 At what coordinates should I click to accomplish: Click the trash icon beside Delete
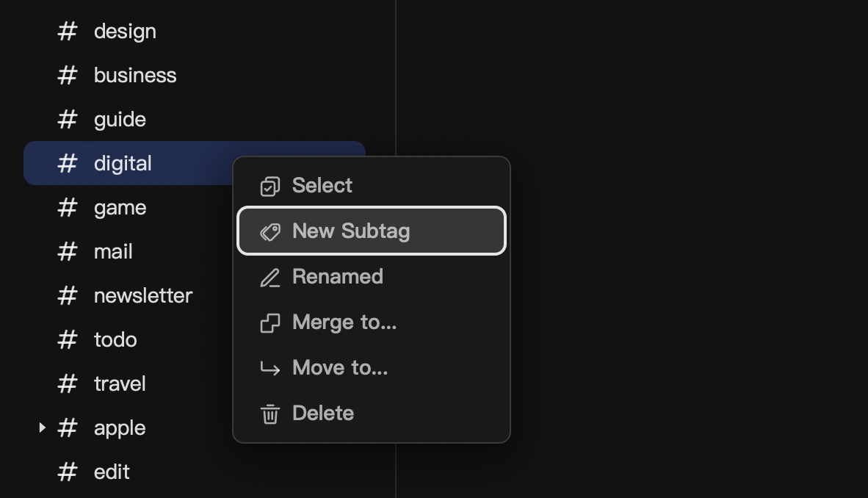(270, 414)
